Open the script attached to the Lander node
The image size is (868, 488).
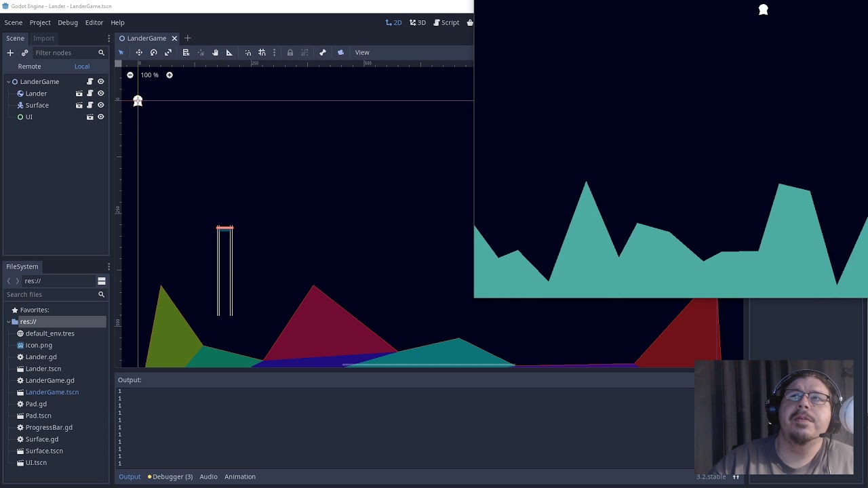90,94
